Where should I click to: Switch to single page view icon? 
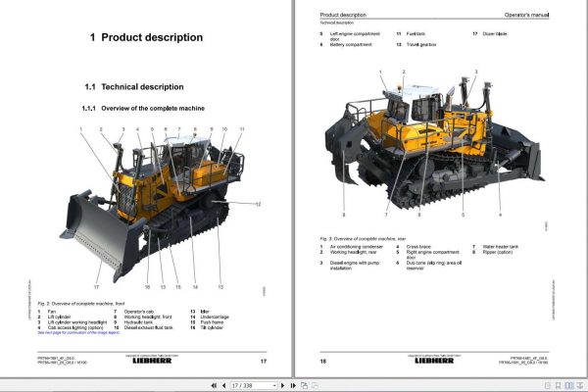pyautogui.click(x=548, y=385)
